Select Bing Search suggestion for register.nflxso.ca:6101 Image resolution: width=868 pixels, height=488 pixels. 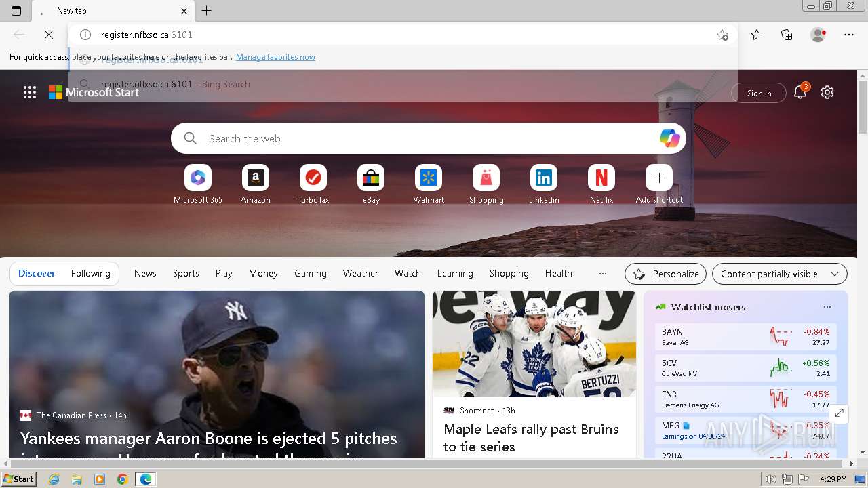point(403,84)
